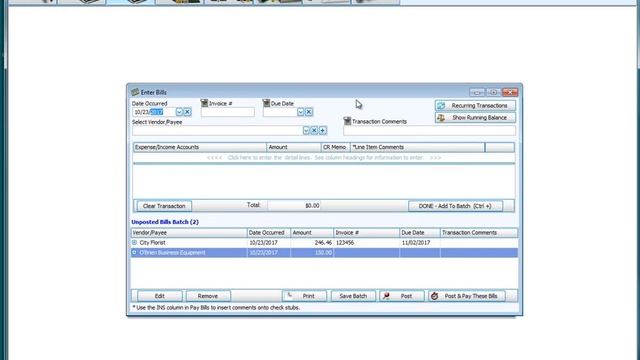Click the 150.00 amount cell

click(312, 253)
